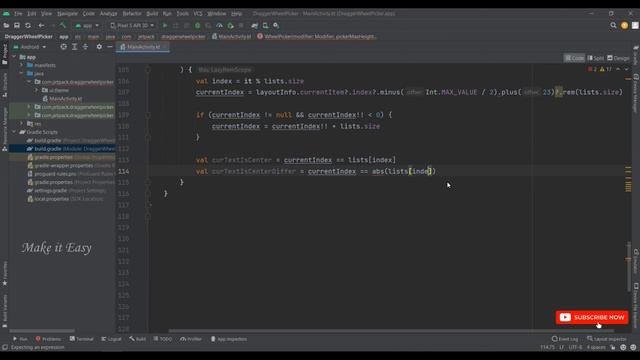Open the Event Log

(565, 339)
